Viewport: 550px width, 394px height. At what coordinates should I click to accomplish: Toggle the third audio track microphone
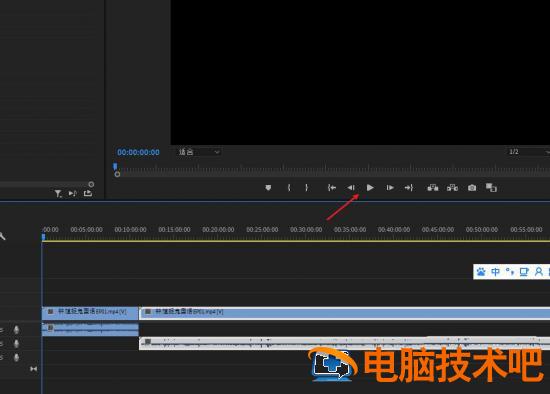click(x=16, y=358)
